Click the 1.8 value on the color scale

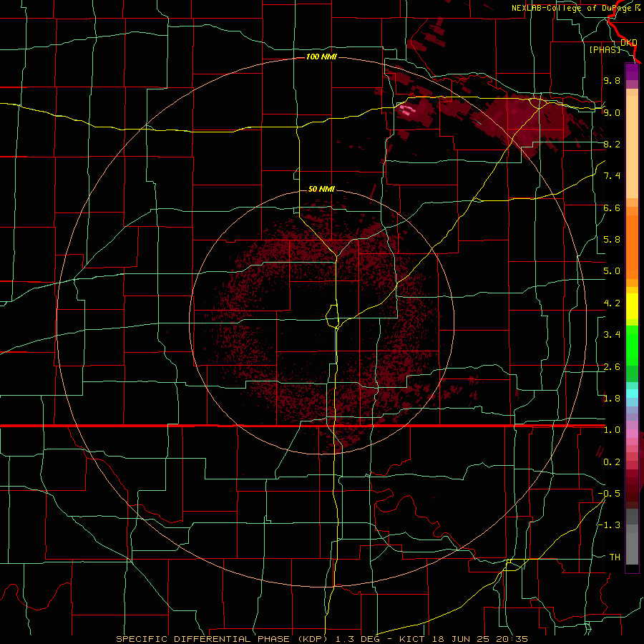pyautogui.click(x=612, y=399)
